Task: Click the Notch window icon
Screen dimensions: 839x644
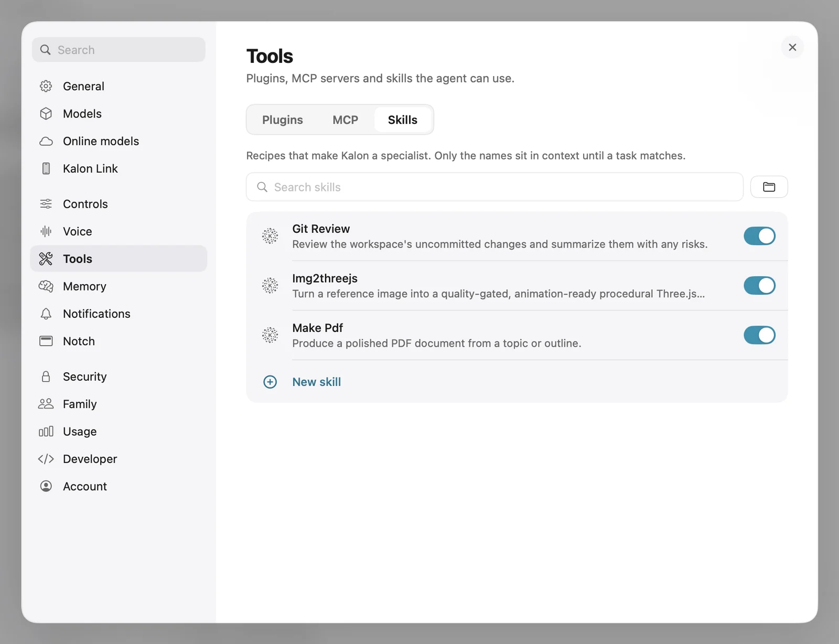Action: (46, 341)
